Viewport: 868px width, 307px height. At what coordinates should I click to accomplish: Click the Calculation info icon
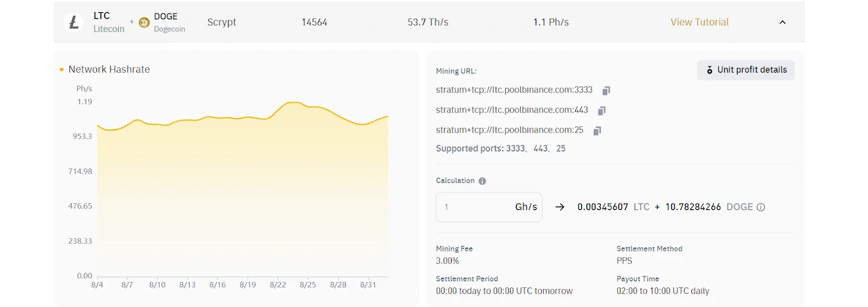point(482,181)
